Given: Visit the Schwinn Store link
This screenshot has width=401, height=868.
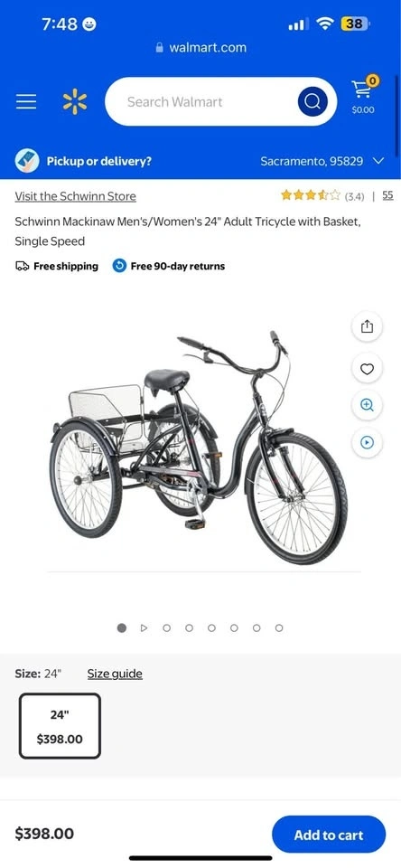Looking at the screenshot, I should [x=75, y=196].
